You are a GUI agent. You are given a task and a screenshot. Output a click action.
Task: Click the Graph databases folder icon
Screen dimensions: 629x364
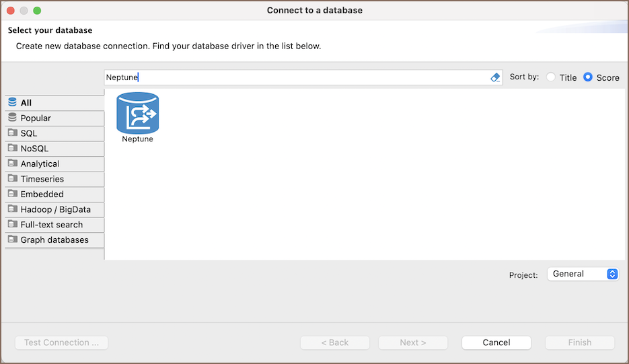tap(12, 240)
